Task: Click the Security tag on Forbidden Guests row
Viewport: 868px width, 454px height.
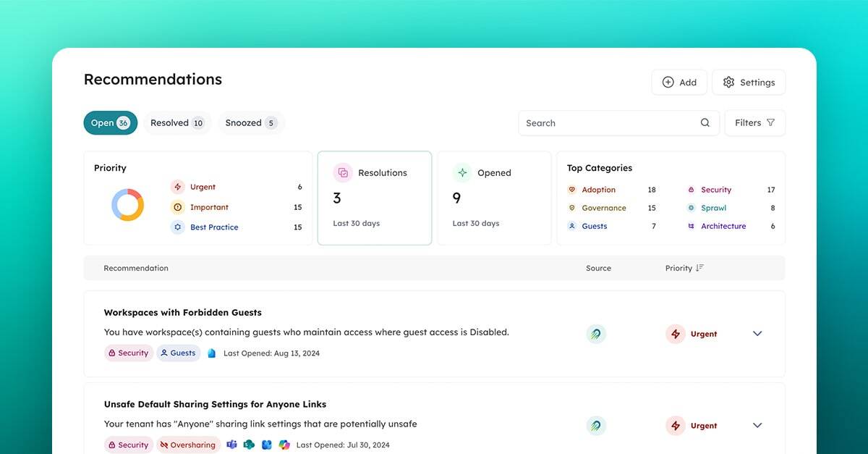Action: [129, 353]
